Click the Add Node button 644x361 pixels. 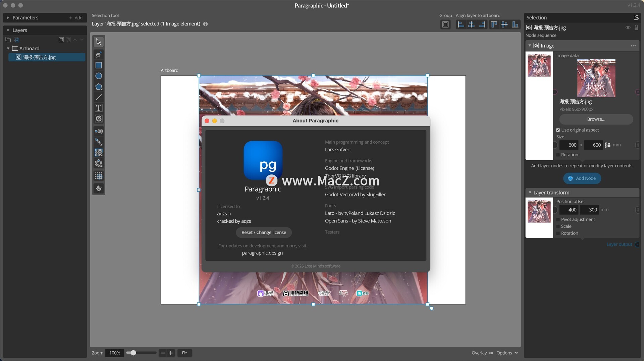coord(582,178)
